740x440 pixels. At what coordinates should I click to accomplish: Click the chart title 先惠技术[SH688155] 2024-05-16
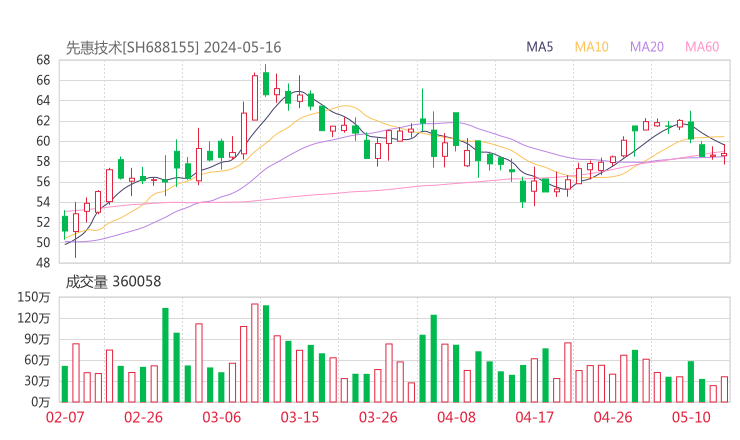173,47
